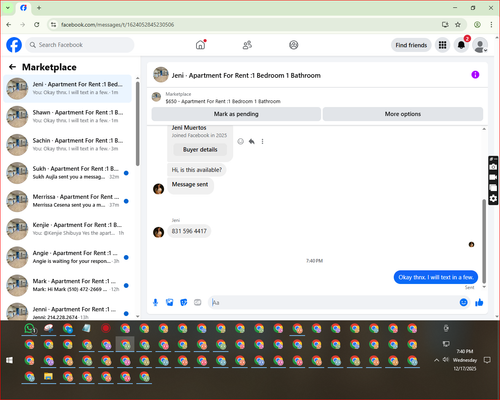
Task: Open the Merrissa conversation
Action: point(68,201)
